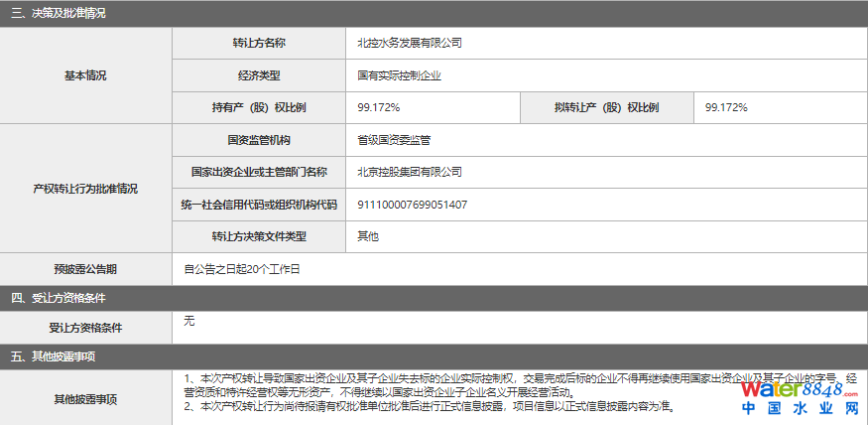Collapse the 五、其他披露事项 section header
The height and width of the screenshot is (425, 868).
tap(53, 355)
